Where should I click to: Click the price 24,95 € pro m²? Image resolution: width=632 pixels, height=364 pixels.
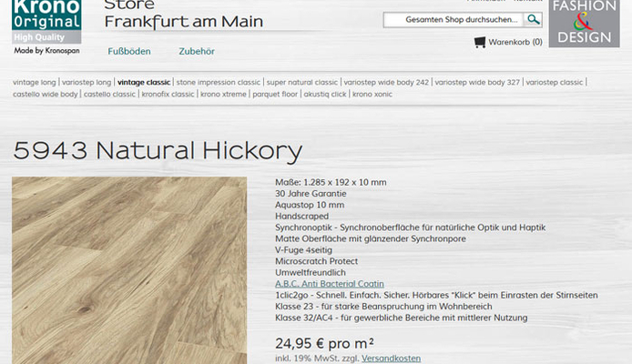coord(324,343)
